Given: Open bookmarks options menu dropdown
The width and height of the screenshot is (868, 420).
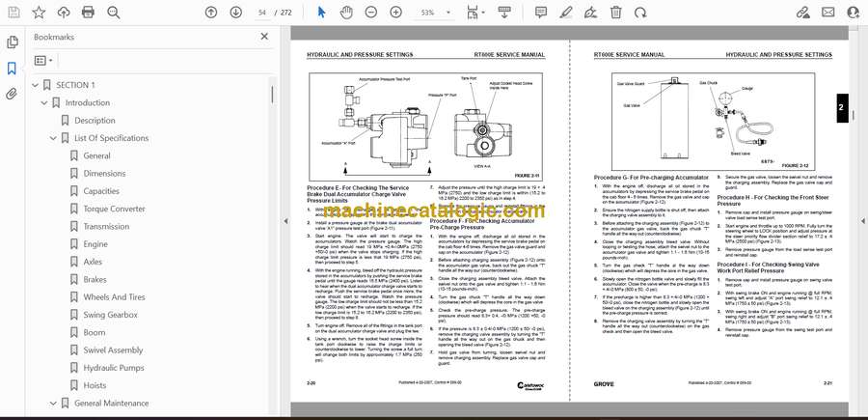Looking at the screenshot, I should tap(43, 61).
